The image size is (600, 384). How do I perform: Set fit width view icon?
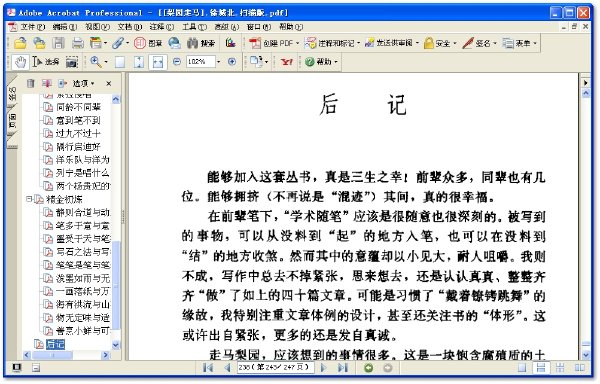[158, 62]
